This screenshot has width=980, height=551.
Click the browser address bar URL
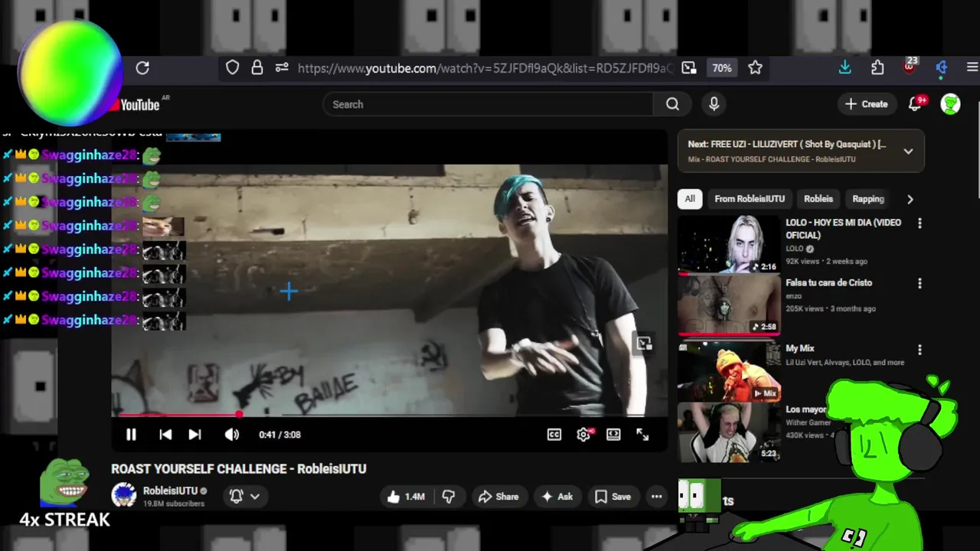click(485, 68)
